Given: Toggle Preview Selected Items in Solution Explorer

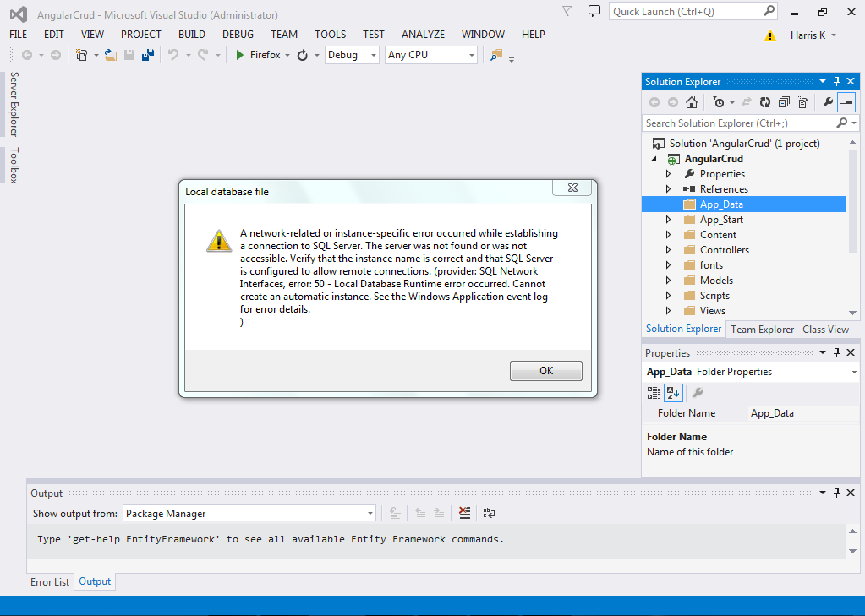Looking at the screenshot, I should tap(847, 101).
